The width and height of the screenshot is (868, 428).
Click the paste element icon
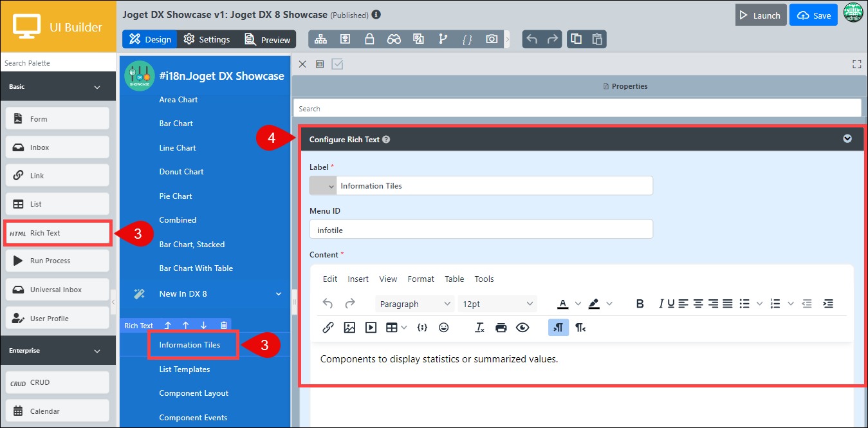[x=597, y=39]
